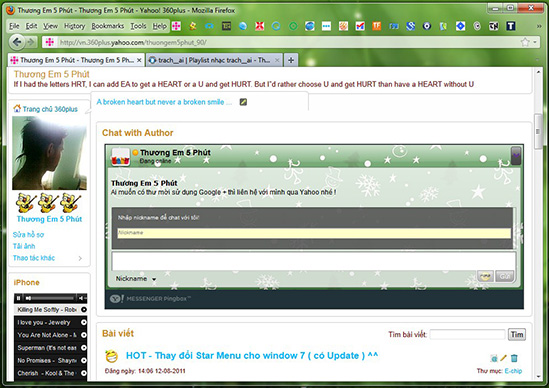Open the Edit menu
Viewport: 549px width, 388px height.
pyautogui.click(x=32, y=26)
